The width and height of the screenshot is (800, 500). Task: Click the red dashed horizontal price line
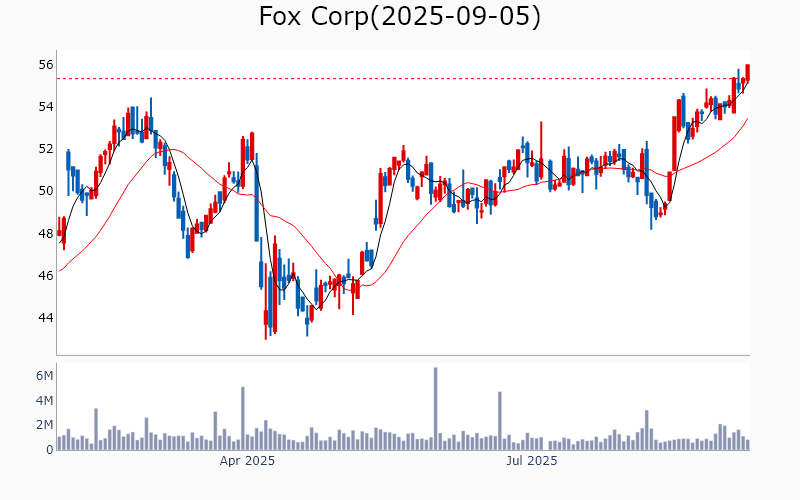pos(400,78)
